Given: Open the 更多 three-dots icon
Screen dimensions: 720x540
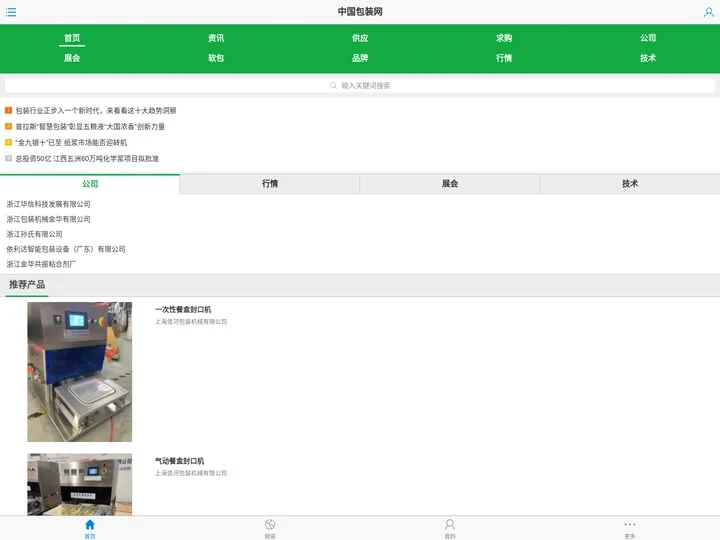Looking at the screenshot, I should [x=630, y=524].
